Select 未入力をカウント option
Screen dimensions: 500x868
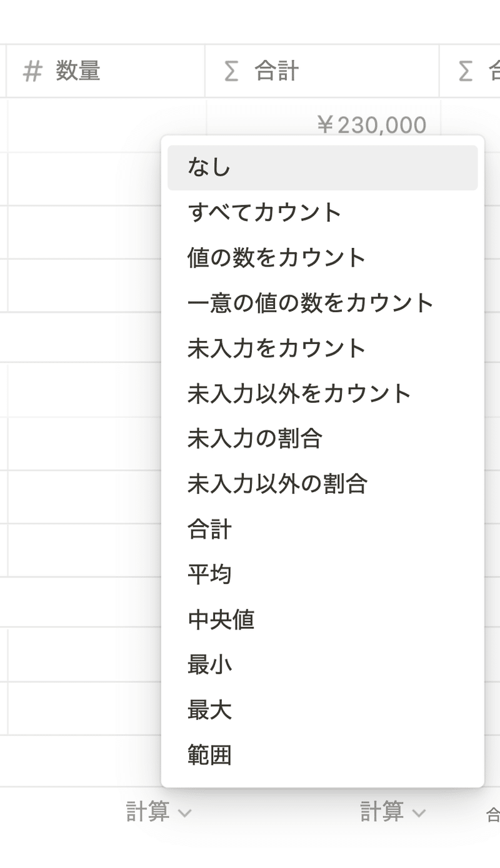pyautogui.click(x=322, y=348)
